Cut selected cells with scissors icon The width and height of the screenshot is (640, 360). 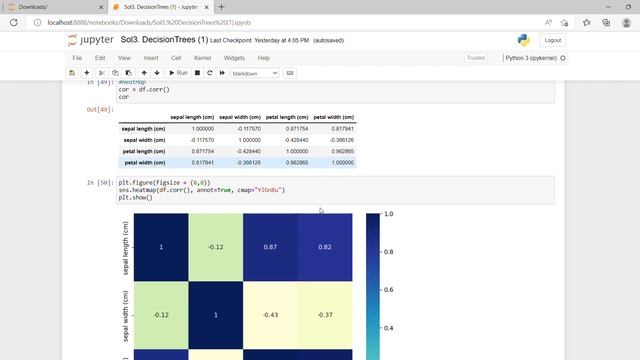pos(102,73)
